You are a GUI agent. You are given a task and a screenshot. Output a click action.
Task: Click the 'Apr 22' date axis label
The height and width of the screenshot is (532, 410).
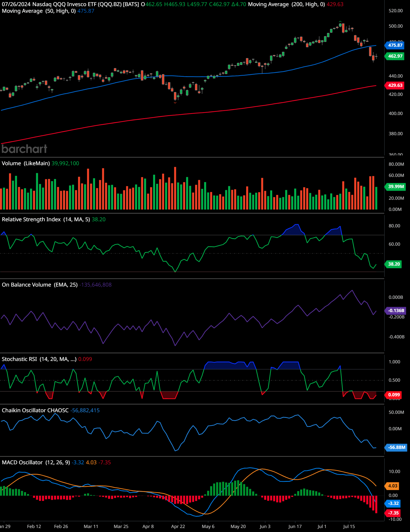click(x=178, y=526)
